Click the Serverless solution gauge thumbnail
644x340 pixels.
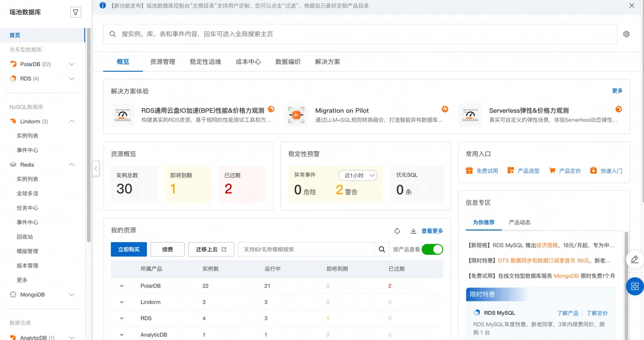coord(470,115)
